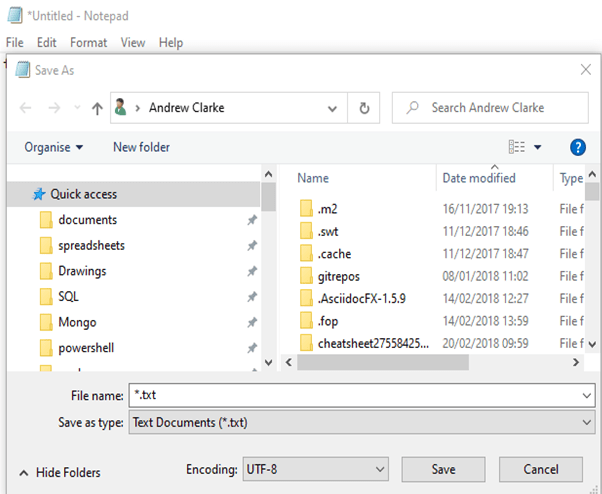
Task: Click the pin icon beside SQL
Action: click(x=252, y=297)
